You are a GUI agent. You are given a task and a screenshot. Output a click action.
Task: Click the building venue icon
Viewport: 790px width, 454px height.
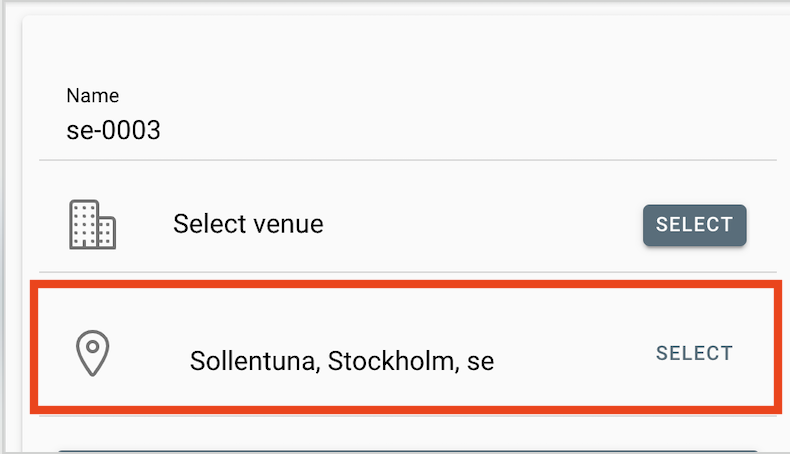(x=92, y=224)
